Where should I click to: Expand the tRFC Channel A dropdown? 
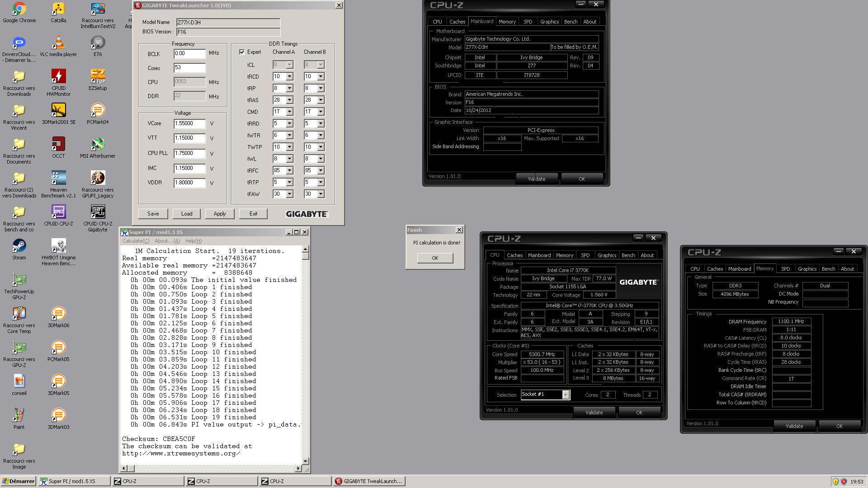[289, 170]
